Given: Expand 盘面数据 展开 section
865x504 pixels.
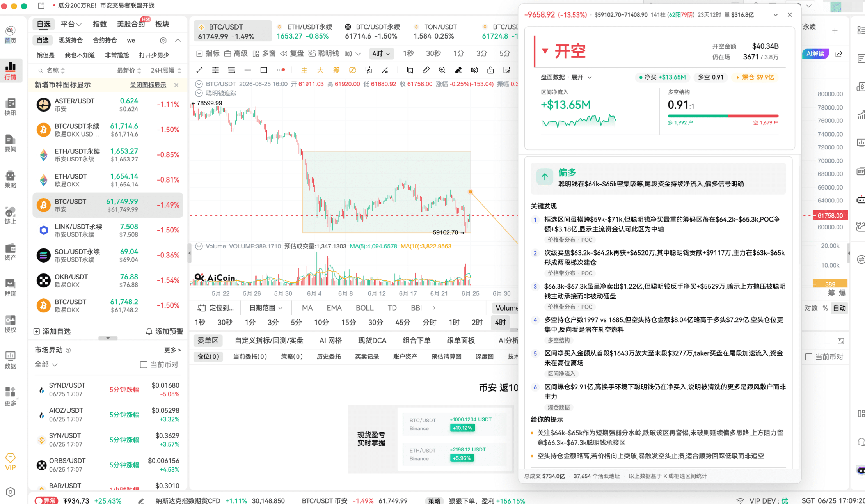Looking at the screenshot, I should coord(566,77).
